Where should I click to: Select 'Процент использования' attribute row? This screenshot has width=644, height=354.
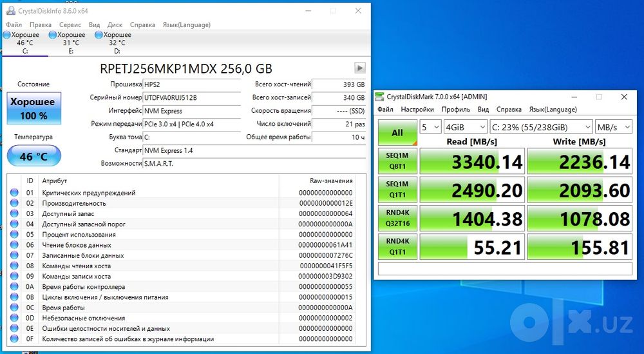(182, 234)
